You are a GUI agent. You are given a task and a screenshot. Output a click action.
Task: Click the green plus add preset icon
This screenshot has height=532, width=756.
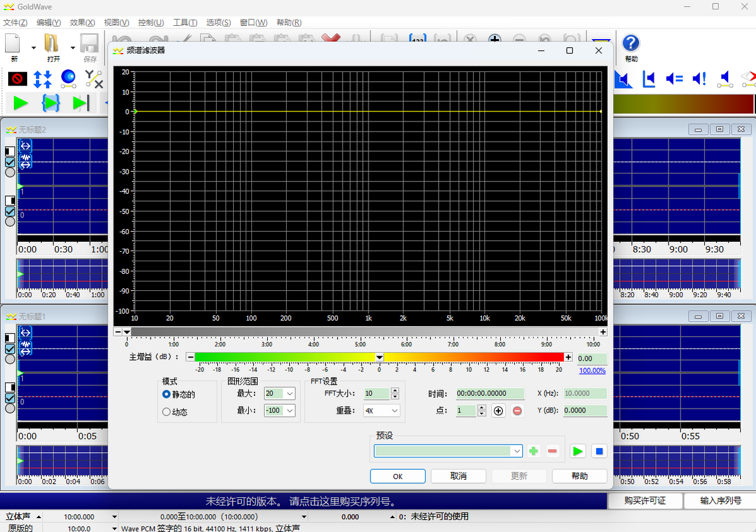click(x=534, y=451)
